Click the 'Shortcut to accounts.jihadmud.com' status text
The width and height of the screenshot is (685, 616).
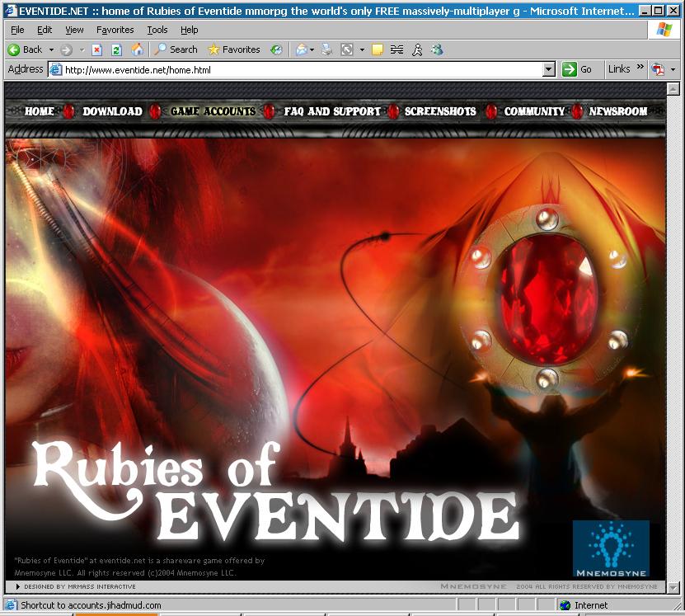[91, 605]
